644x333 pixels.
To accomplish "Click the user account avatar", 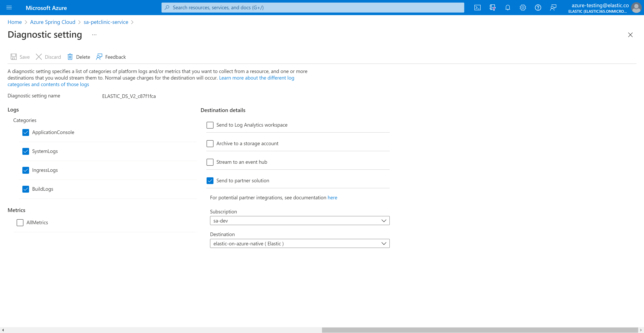I will coord(636,8).
